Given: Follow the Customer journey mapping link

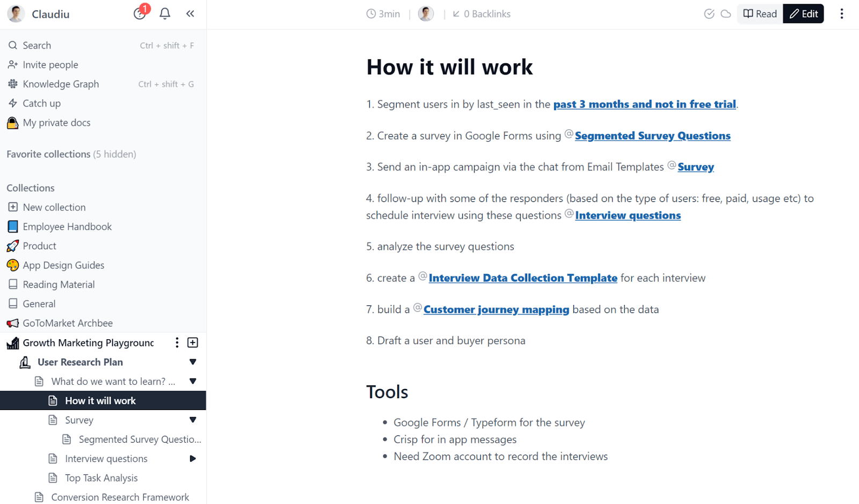Looking at the screenshot, I should click(496, 310).
